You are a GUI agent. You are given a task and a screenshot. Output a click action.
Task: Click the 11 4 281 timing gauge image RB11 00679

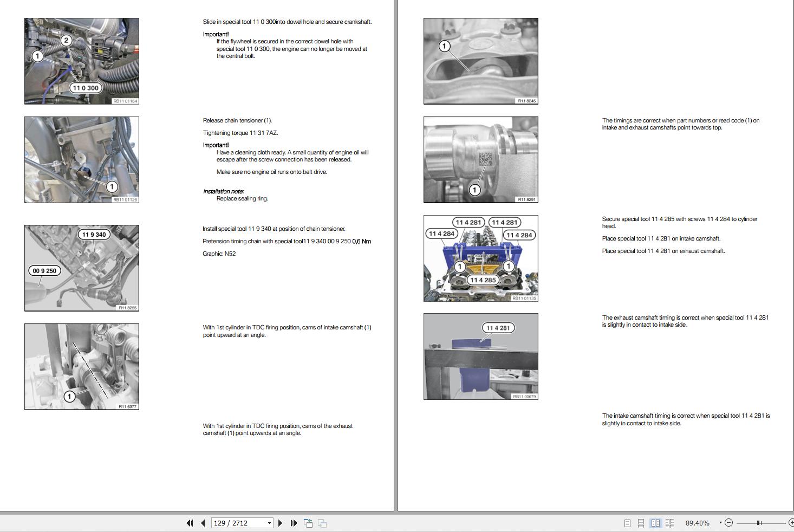click(x=481, y=356)
